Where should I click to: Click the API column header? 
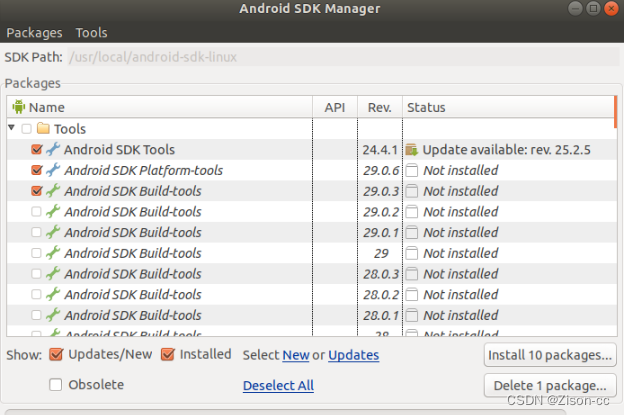[x=335, y=107]
